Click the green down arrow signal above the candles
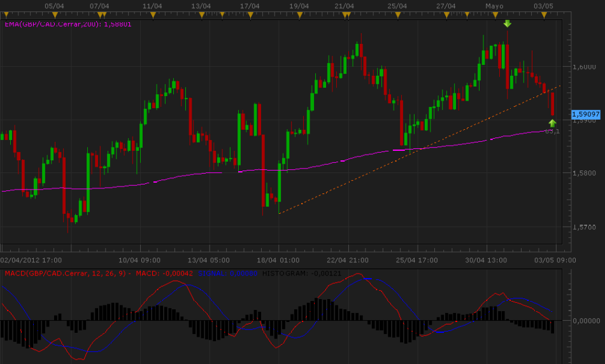 507,24
